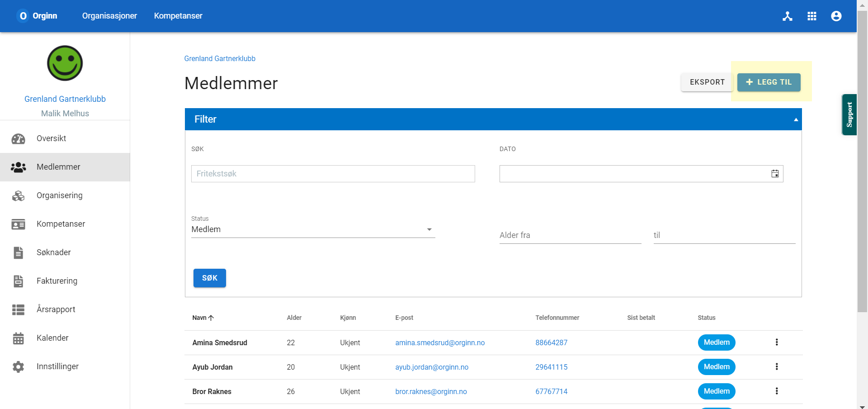Open the organization hierarchy icon in top bar
868x409 pixels.
(x=788, y=16)
